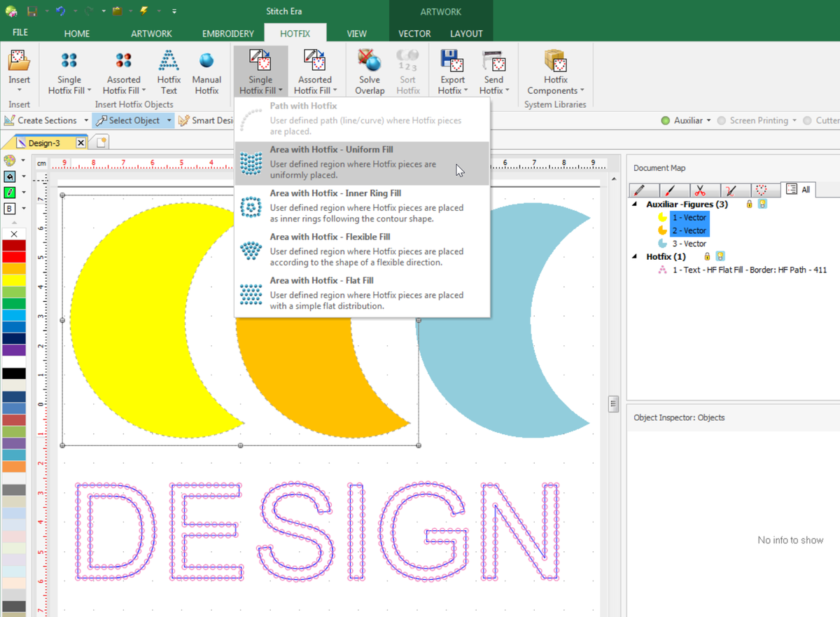Open Hotfix Components system library
This screenshot has width=840, height=617.
(x=554, y=70)
